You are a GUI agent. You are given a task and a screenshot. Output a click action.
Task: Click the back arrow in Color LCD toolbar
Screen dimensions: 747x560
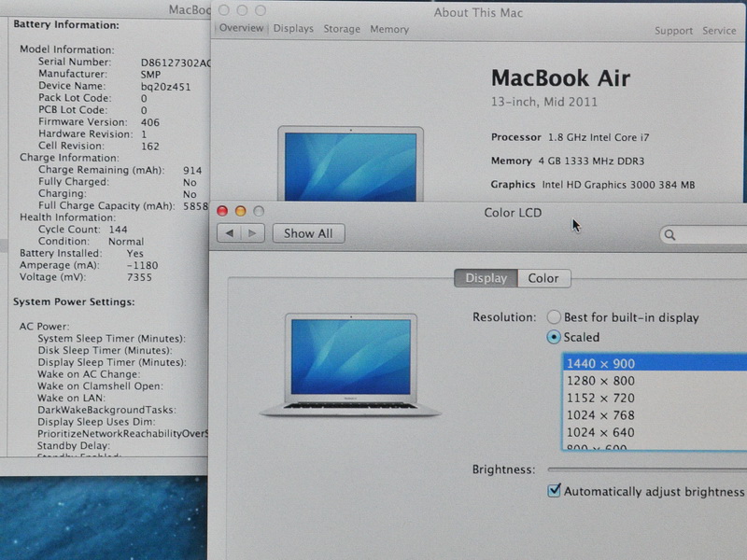point(230,233)
